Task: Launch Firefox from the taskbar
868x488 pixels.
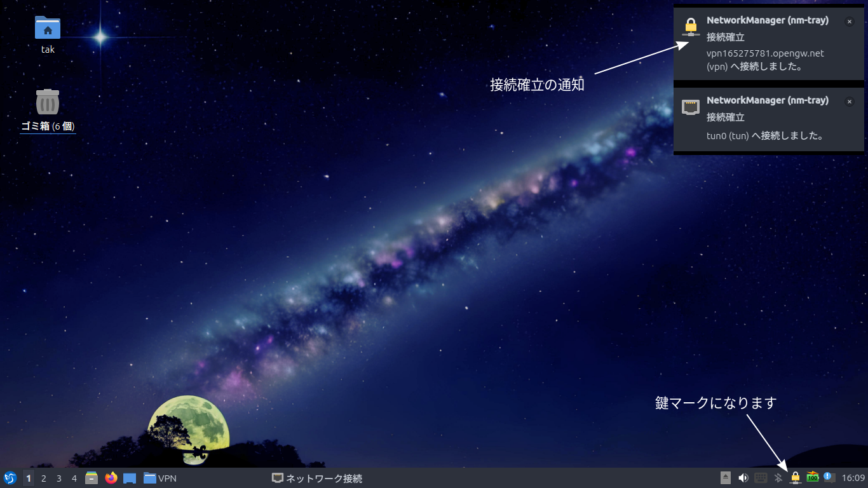Action: pyautogui.click(x=111, y=478)
